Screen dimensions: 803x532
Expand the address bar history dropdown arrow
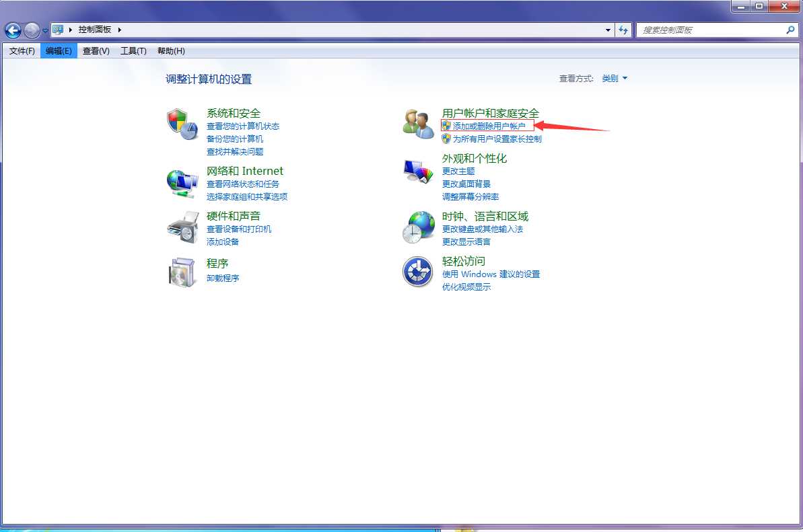[608, 30]
